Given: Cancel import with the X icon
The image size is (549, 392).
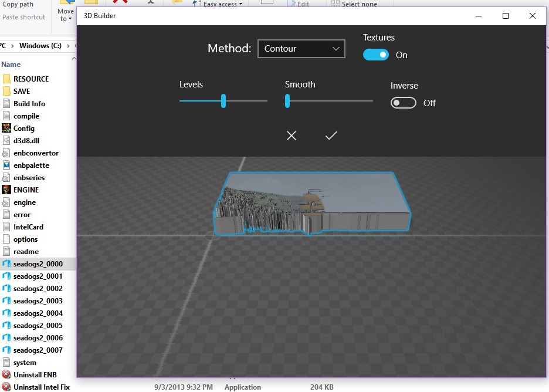Looking at the screenshot, I should click(292, 136).
